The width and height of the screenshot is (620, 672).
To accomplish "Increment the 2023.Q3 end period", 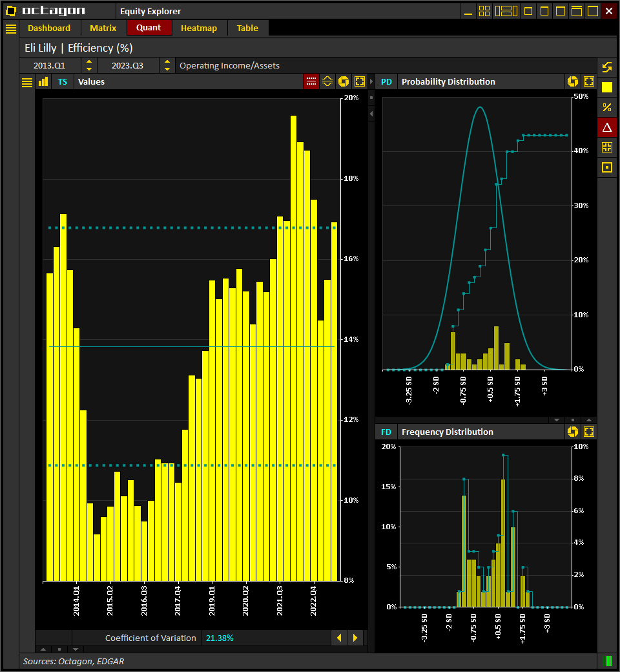I will [167, 62].
